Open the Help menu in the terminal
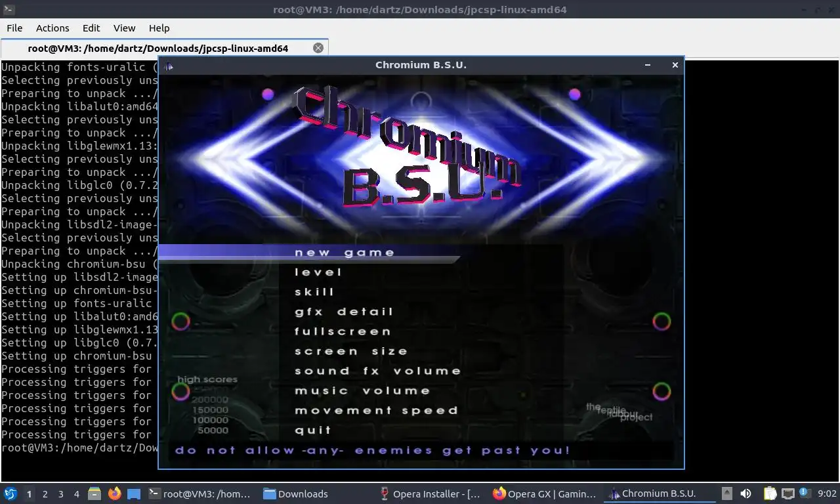This screenshot has height=504, width=840. tap(159, 28)
